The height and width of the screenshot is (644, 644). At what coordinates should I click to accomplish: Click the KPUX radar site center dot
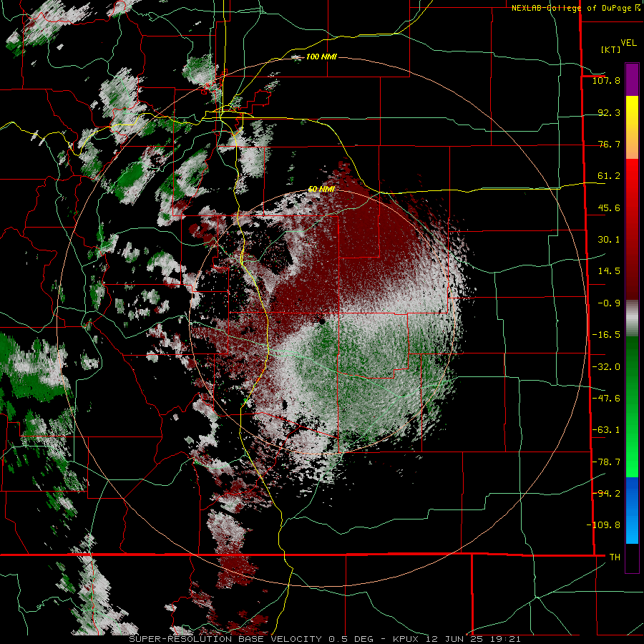coord(321,321)
